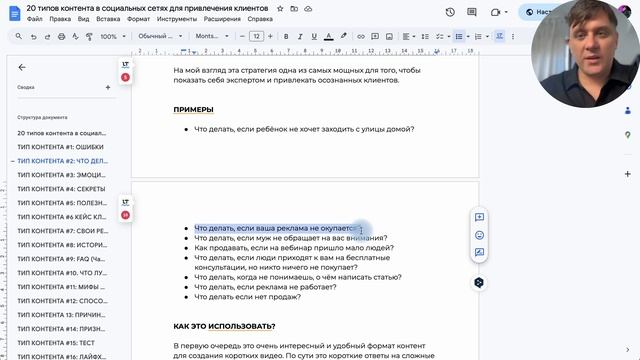Add emoji reaction via floating button

479,235
